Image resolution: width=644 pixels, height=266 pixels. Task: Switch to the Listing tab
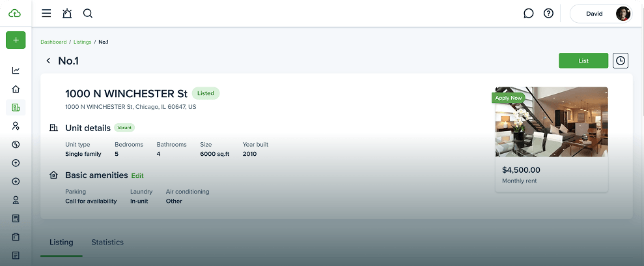61,242
